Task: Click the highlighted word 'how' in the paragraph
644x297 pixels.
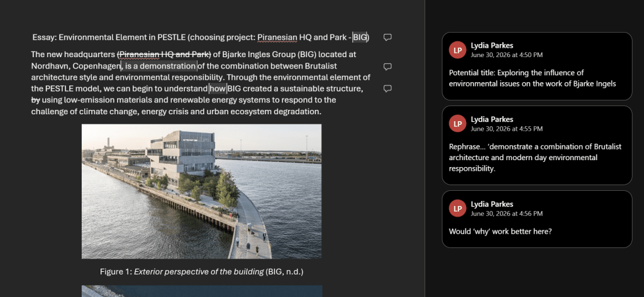Action: click(x=218, y=89)
